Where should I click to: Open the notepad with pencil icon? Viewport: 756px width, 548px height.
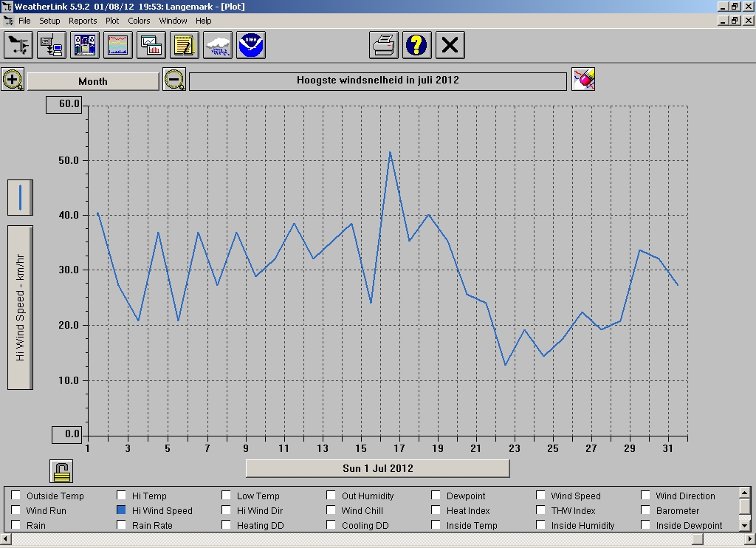185,45
